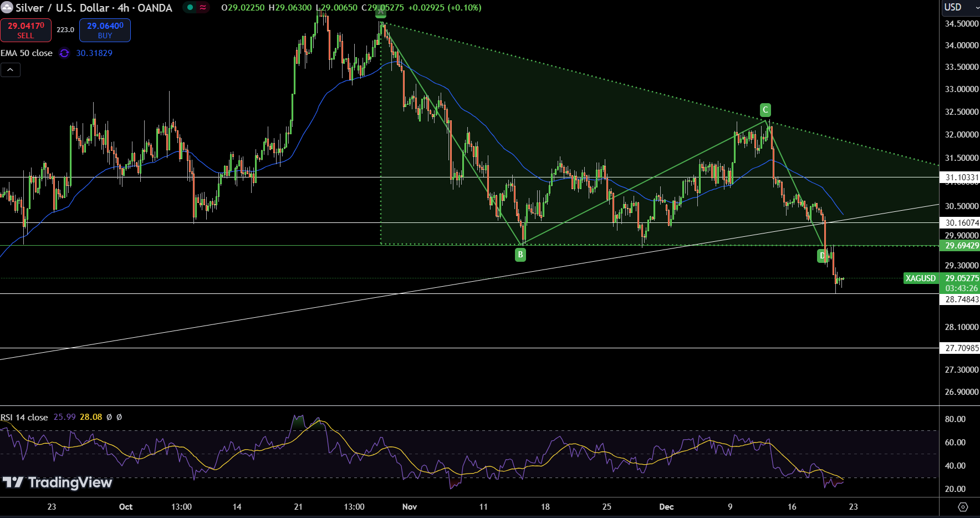Click the open price O29.02250 value
The height and width of the screenshot is (518, 980).
click(243, 8)
